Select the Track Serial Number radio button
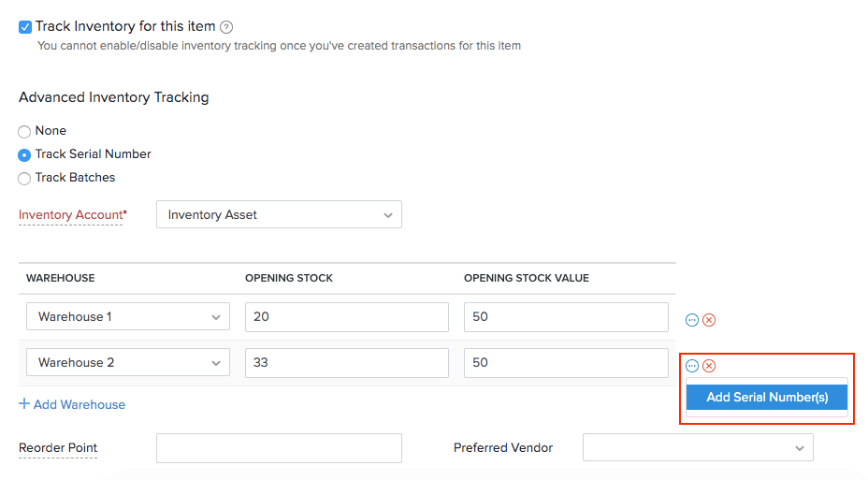Screen dimensions: 868x480 click(x=25, y=155)
